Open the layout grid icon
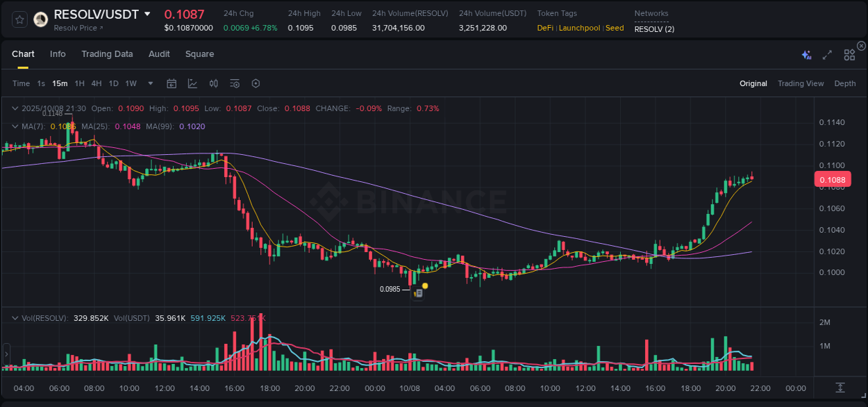The height and width of the screenshot is (407, 868). point(849,54)
